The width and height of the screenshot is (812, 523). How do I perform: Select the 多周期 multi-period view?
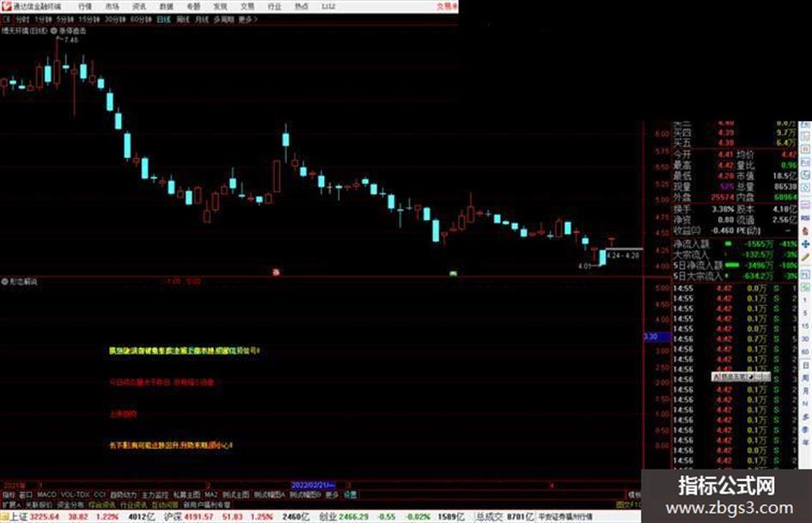tap(223, 20)
